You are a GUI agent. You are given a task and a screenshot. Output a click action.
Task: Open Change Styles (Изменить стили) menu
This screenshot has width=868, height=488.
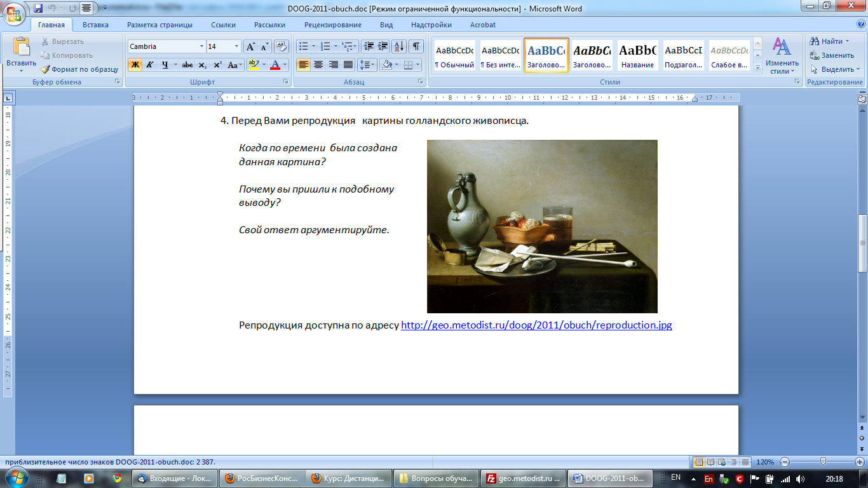[782, 56]
